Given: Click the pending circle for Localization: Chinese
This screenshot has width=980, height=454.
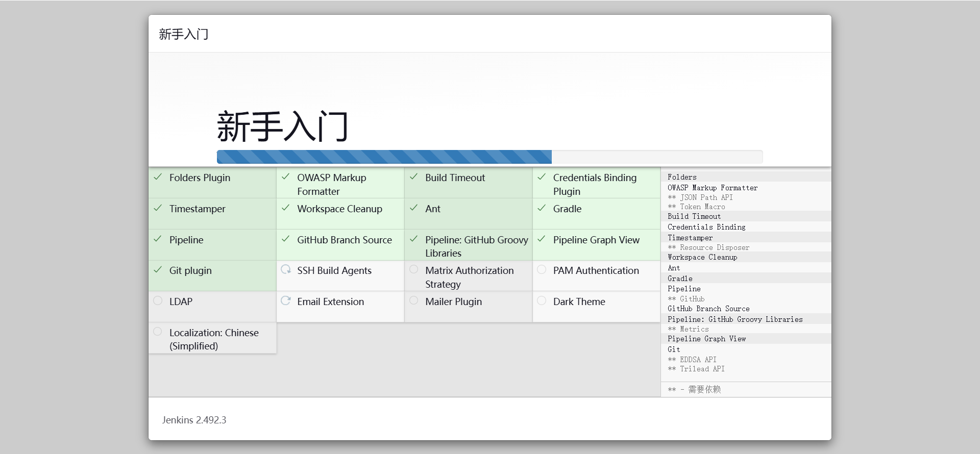Looking at the screenshot, I should [x=158, y=332].
